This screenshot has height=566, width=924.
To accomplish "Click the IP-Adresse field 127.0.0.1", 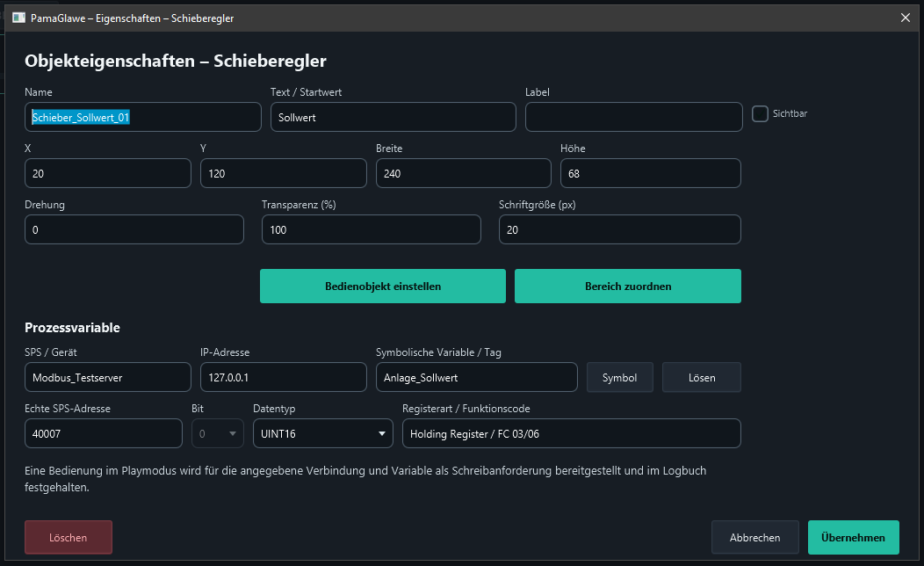I will [x=284, y=377].
